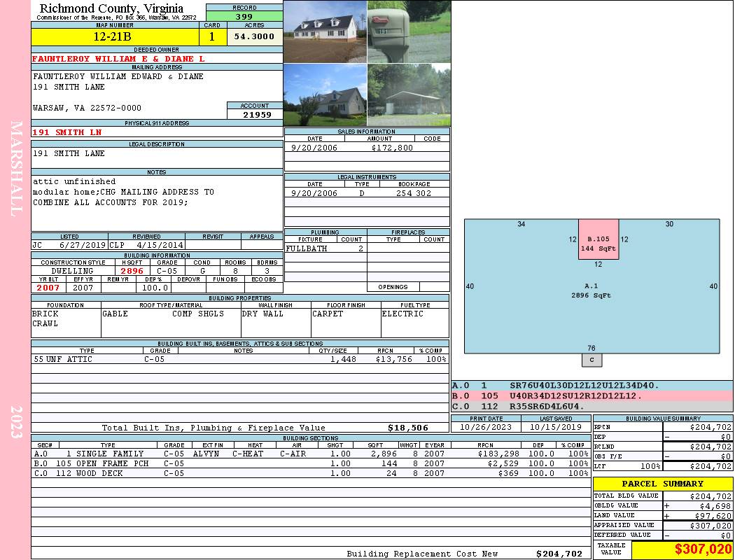Open the blue-sky house side photo
The width and height of the screenshot is (735, 560).
coord(325,94)
